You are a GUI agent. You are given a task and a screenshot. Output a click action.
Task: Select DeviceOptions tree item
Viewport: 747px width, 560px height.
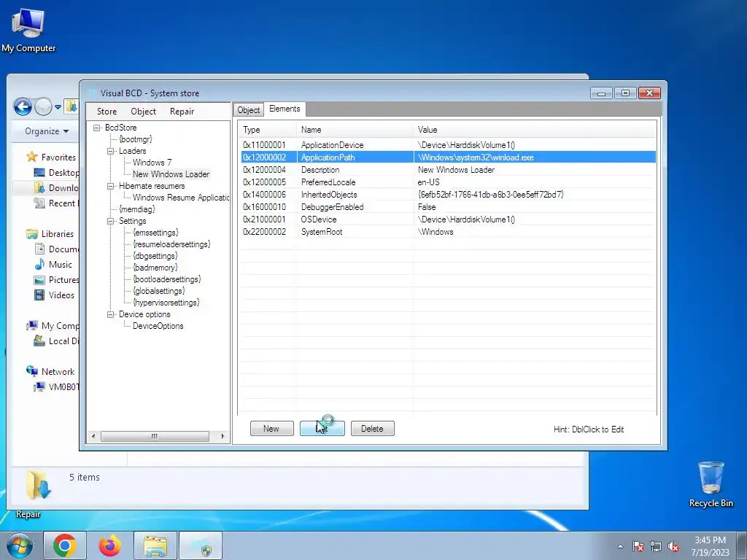click(158, 326)
